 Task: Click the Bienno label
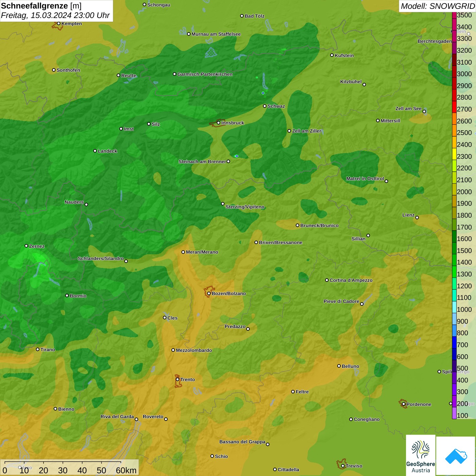[66, 409]
